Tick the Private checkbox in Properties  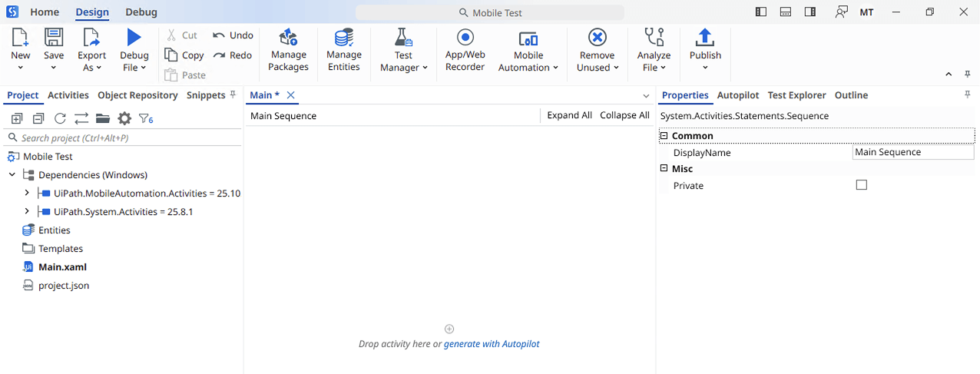861,185
